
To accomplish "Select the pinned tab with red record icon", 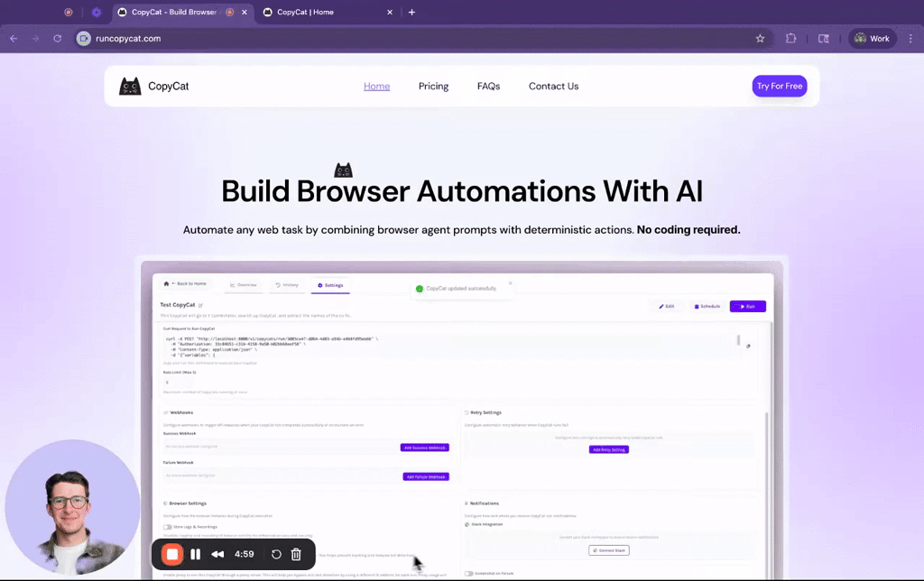I will pos(69,12).
